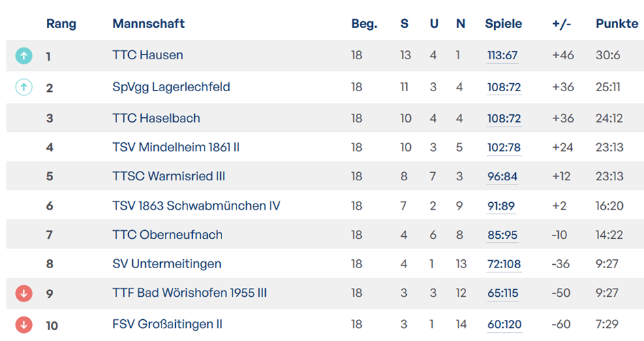The image size is (644, 341).
Task: Open the TTC Hausen team page
Action: 147,55
